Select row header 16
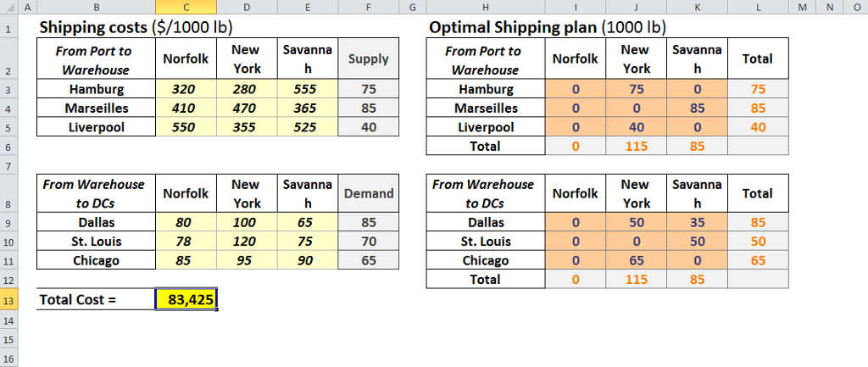The width and height of the screenshot is (868, 367). [x=8, y=359]
